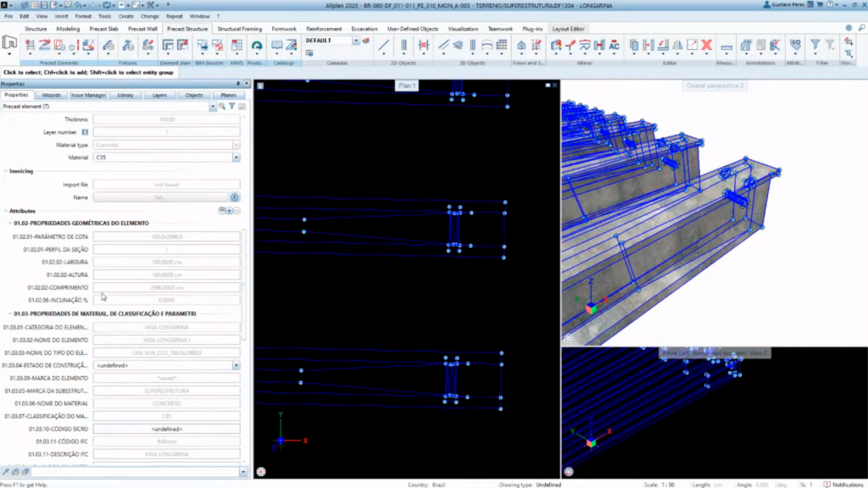The image size is (868, 488).
Task: Toggle the Layer number lock icon
Action: (85, 132)
